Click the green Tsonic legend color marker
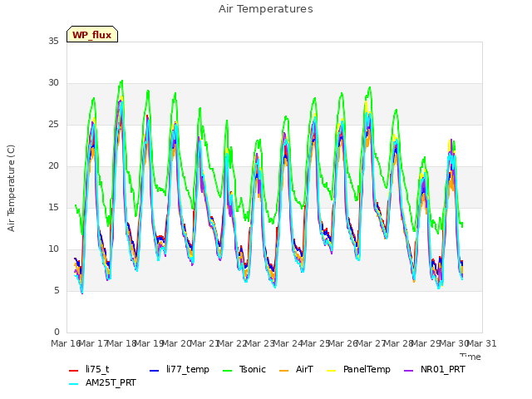532x399 pixels. click(x=227, y=371)
